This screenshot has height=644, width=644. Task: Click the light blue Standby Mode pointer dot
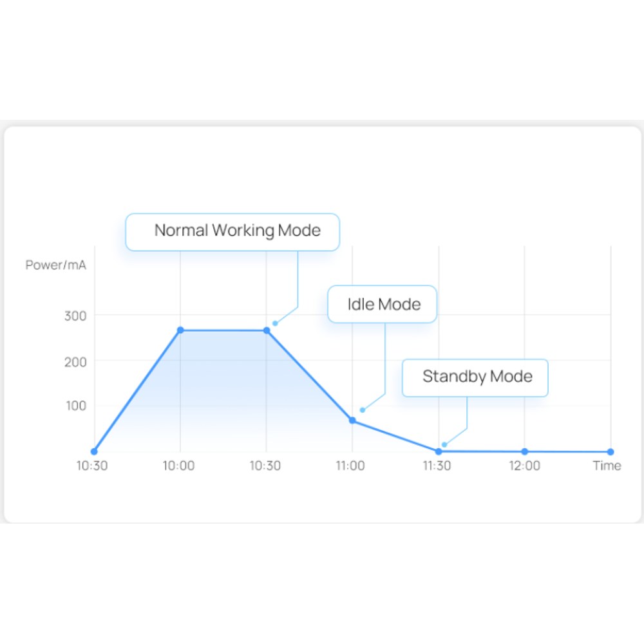click(x=444, y=445)
